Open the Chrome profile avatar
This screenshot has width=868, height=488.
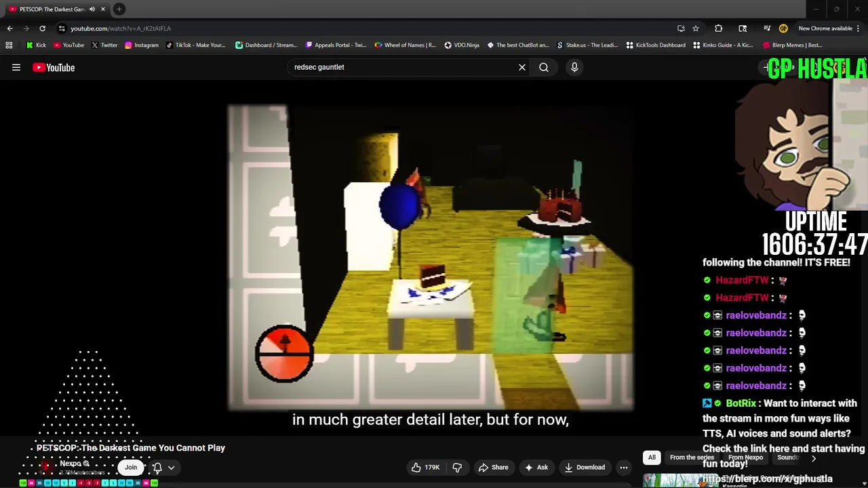point(783,28)
